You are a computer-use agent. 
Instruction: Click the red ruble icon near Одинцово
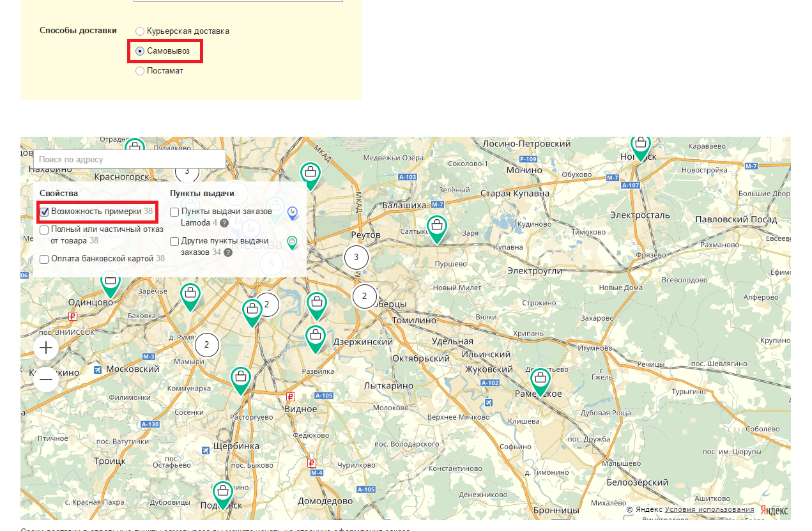pos(73,316)
